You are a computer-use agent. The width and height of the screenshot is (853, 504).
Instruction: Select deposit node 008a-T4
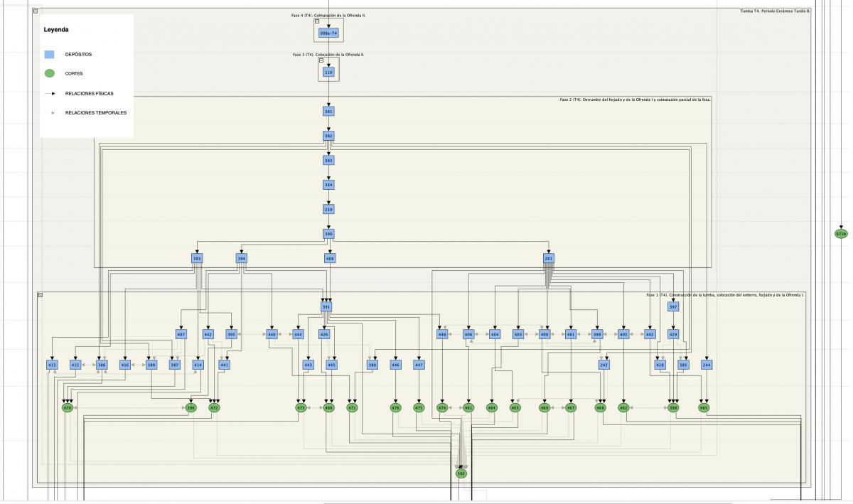click(328, 33)
